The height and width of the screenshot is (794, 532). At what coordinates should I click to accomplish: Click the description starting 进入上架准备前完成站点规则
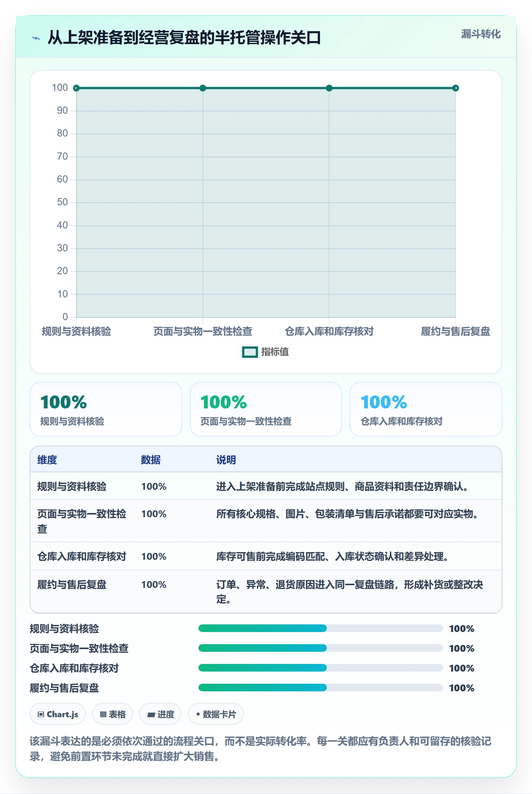342,486
